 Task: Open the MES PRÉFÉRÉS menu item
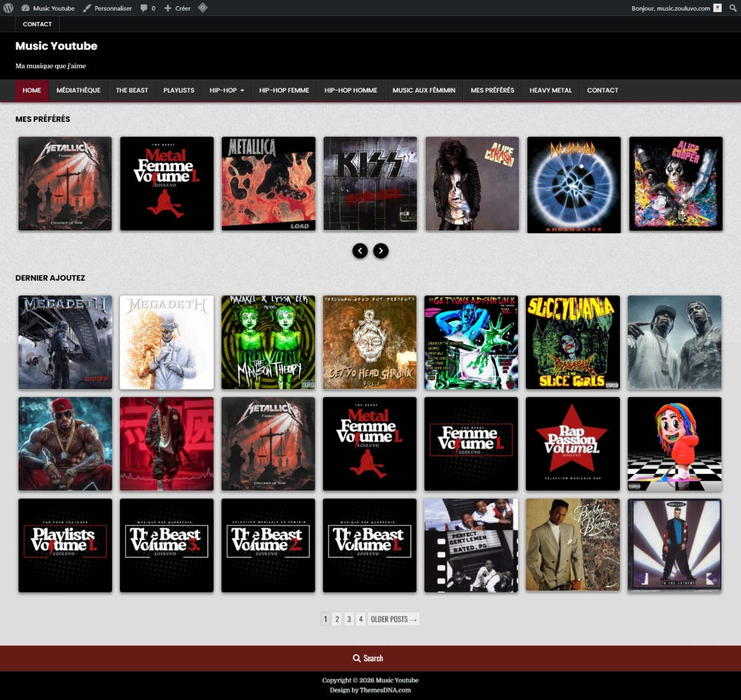pos(492,90)
